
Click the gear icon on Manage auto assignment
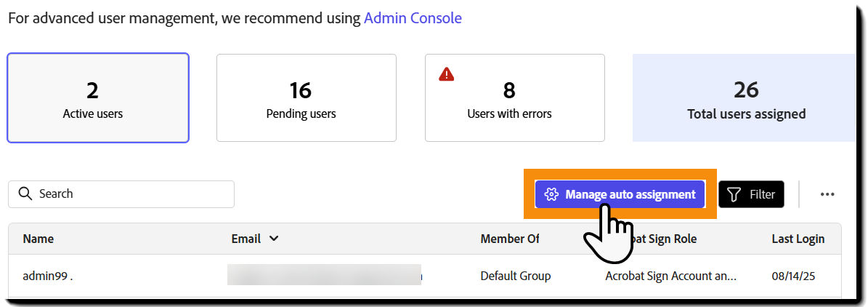pos(551,194)
